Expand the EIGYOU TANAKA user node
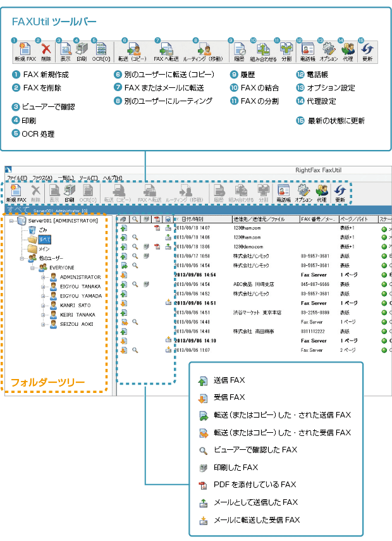This screenshot has height=541, width=392. [43, 287]
